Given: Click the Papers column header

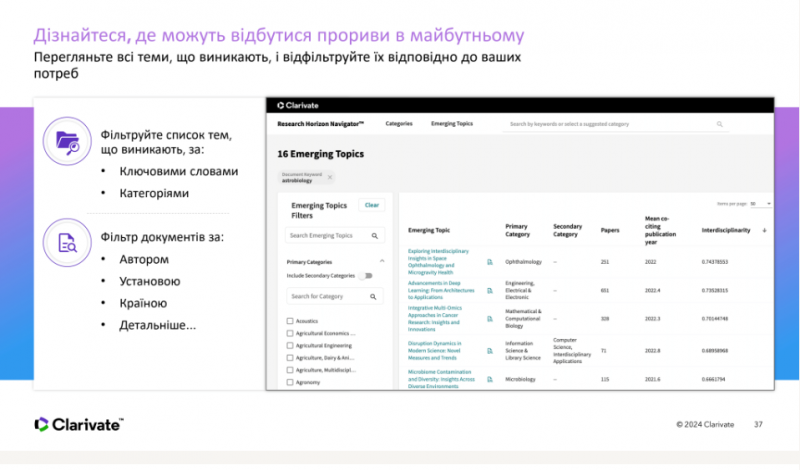Looking at the screenshot, I should click(610, 230).
